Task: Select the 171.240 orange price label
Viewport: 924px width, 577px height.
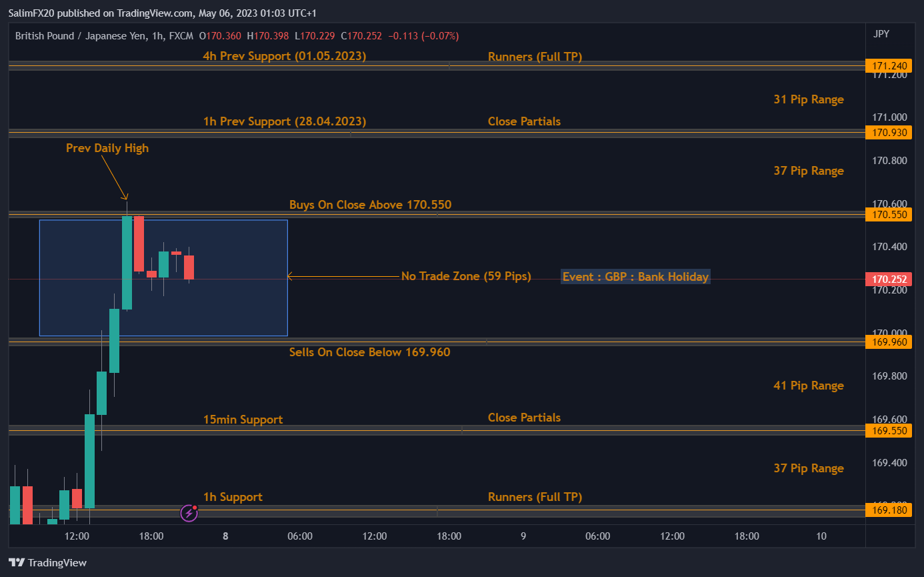Action: [887, 65]
